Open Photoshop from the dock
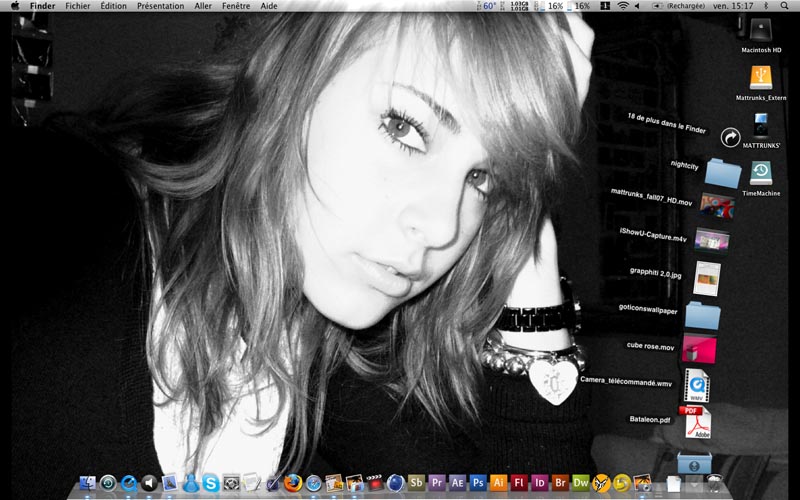This screenshot has height=500, width=800. pyautogui.click(x=478, y=482)
